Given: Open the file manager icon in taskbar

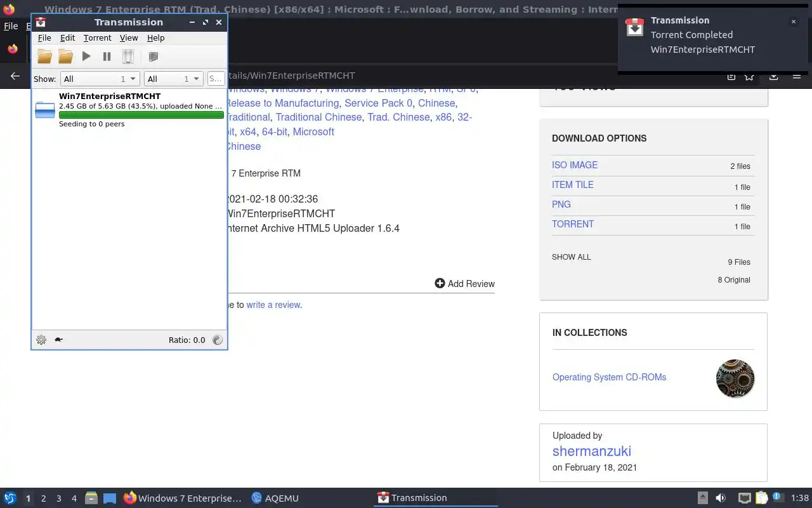Looking at the screenshot, I should [x=91, y=498].
